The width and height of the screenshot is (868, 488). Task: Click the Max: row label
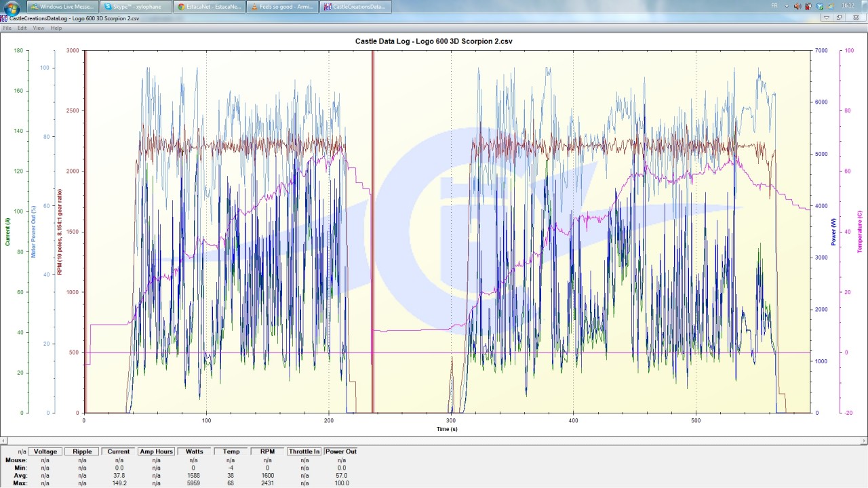20,483
